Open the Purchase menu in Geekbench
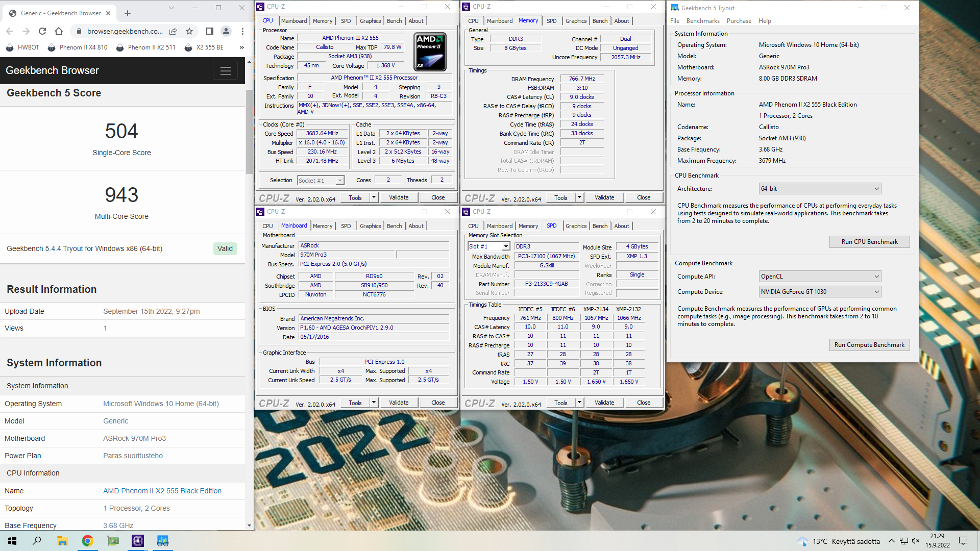The width and height of the screenshot is (980, 551). tap(739, 21)
